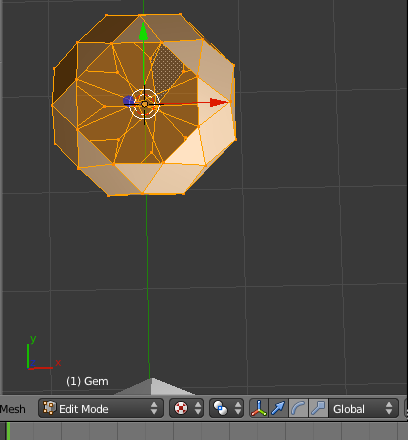The height and width of the screenshot is (440, 408).
Task: Select the dotted highlighted face on gem
Action: [167, 68]
